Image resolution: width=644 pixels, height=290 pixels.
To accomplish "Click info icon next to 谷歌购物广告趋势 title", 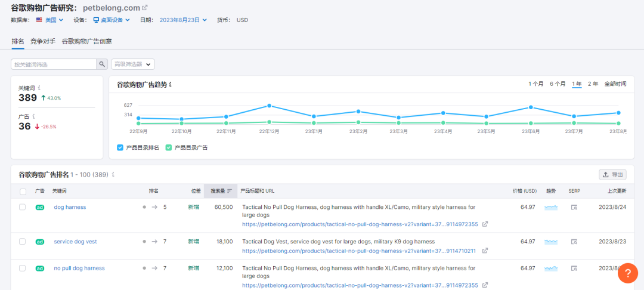I will coord(170,85).
